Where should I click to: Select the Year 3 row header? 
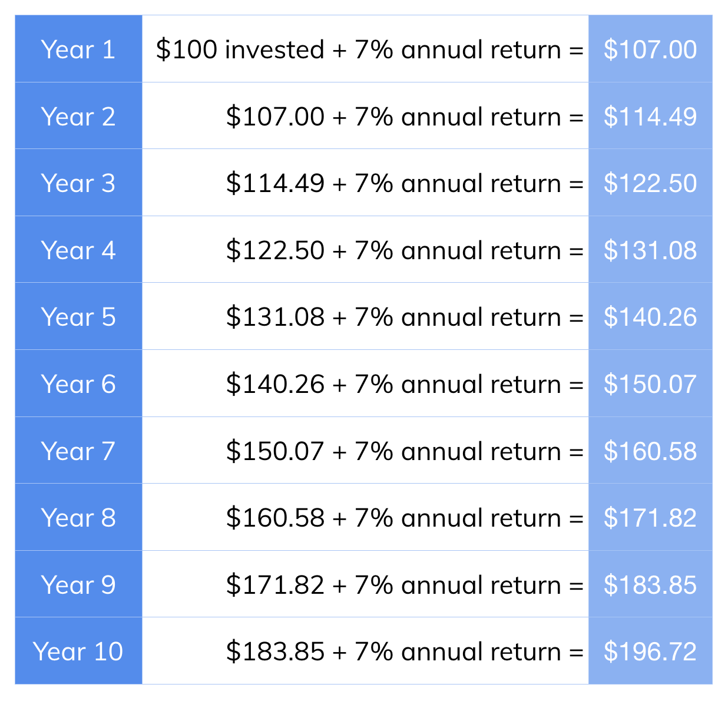(78, 183)
